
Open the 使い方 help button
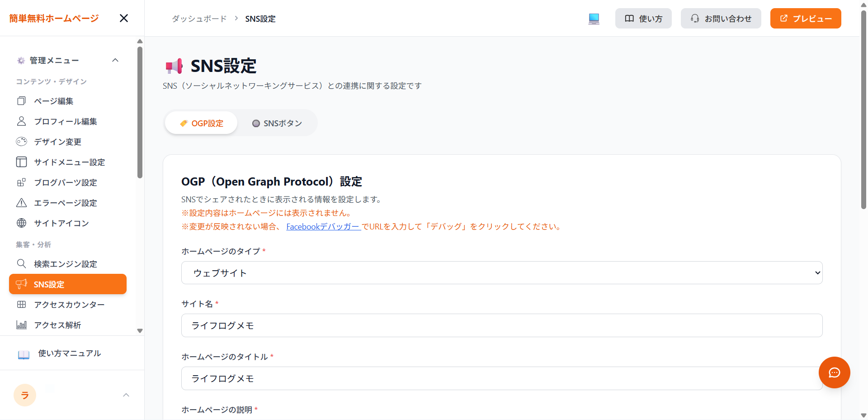(x=643, y=18)
